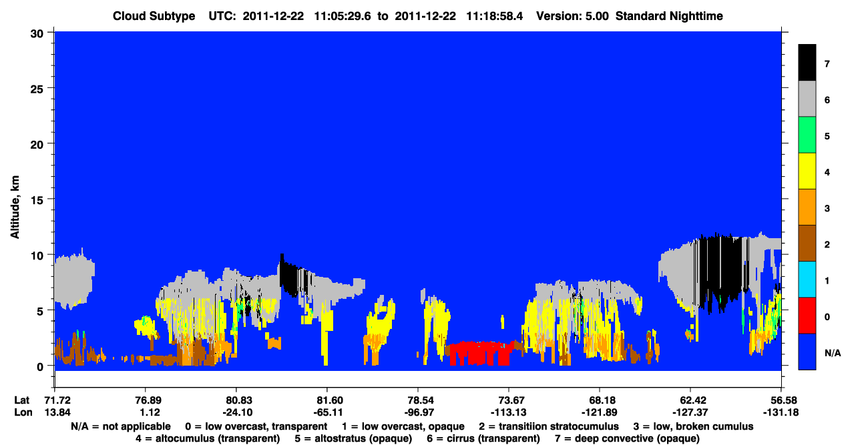Click the legend label 5 beside colorbar

coord(827,136)
